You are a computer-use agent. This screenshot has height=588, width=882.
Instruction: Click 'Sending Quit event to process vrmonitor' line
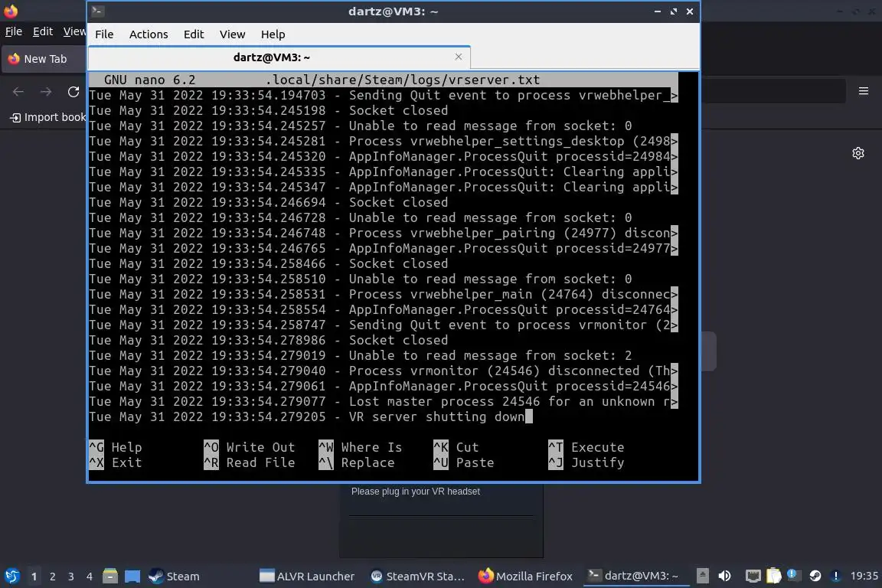tap(384, 325)
